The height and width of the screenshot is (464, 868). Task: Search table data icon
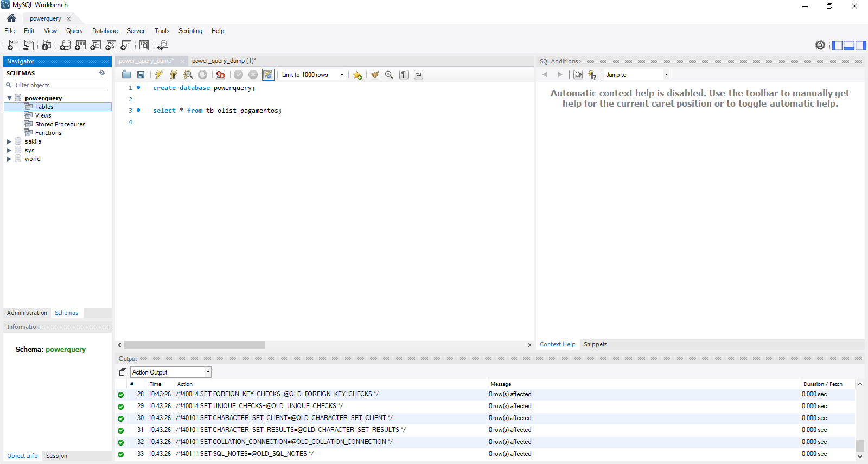point(144,46)
